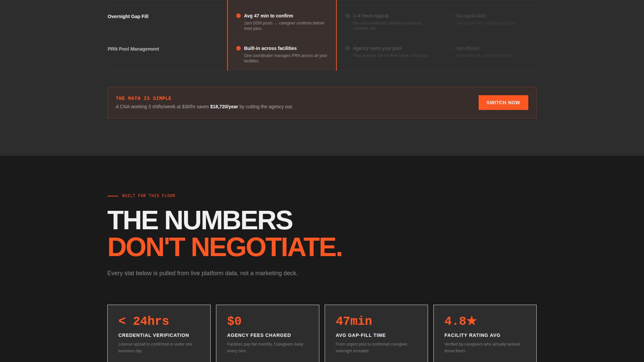Viewport: 644px width, 362px height.
Task: Click the 4.8 star rating value
Action: pyautogui.click(x=461, y=321)
